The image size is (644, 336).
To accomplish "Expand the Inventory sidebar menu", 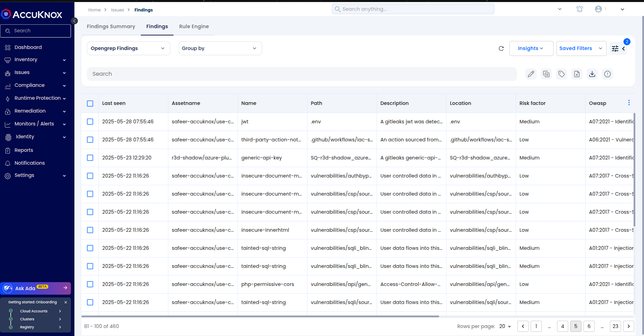I will [35, 60].
